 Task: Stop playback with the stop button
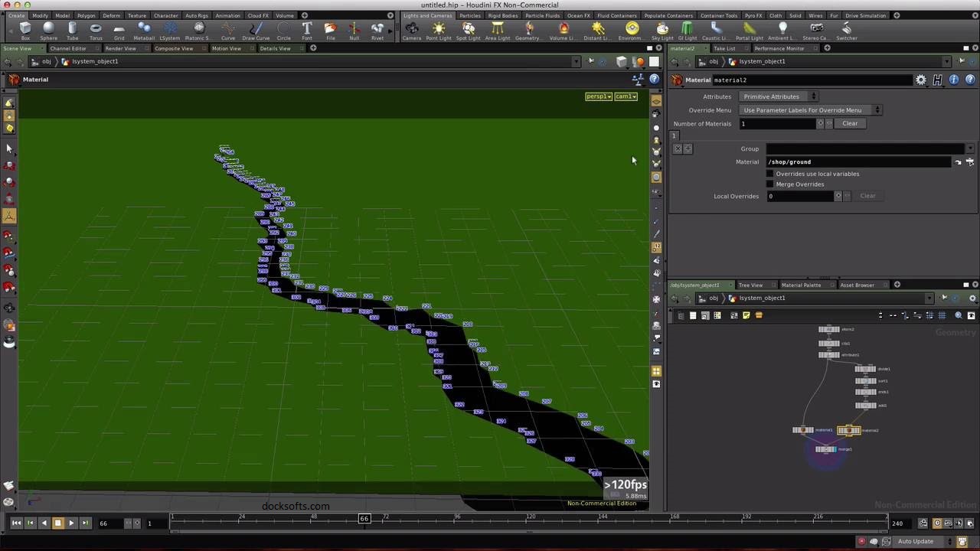pyautogui.click(x=57, y=523)
